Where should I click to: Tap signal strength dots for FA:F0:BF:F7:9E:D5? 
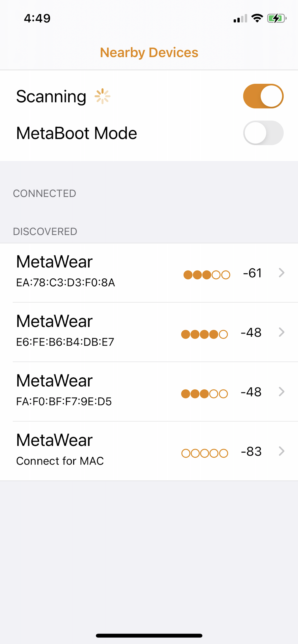point(205,394)
